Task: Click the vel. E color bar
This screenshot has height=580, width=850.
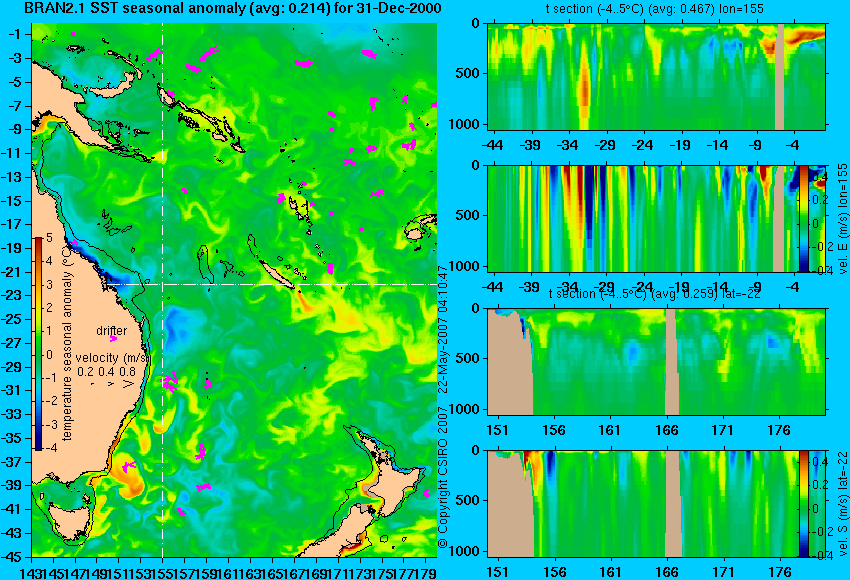Action: (x=804, y=218)
